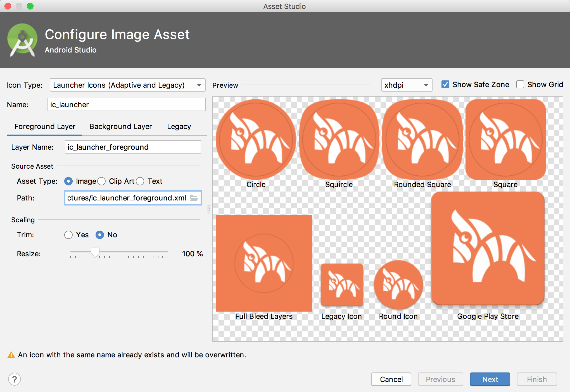Select the Clip Art asset type
570x392 pixels.
point(102,181)
